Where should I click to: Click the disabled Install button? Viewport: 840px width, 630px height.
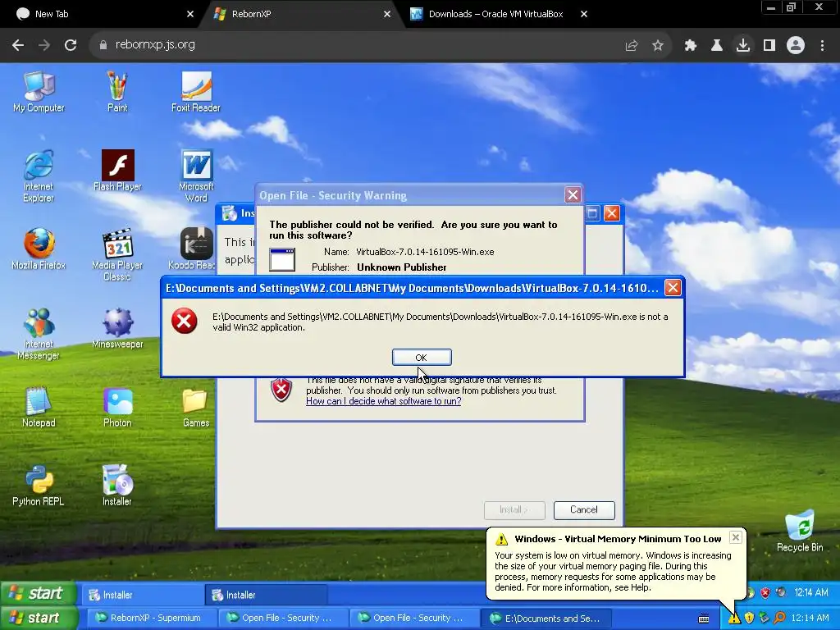coord(514,509)
